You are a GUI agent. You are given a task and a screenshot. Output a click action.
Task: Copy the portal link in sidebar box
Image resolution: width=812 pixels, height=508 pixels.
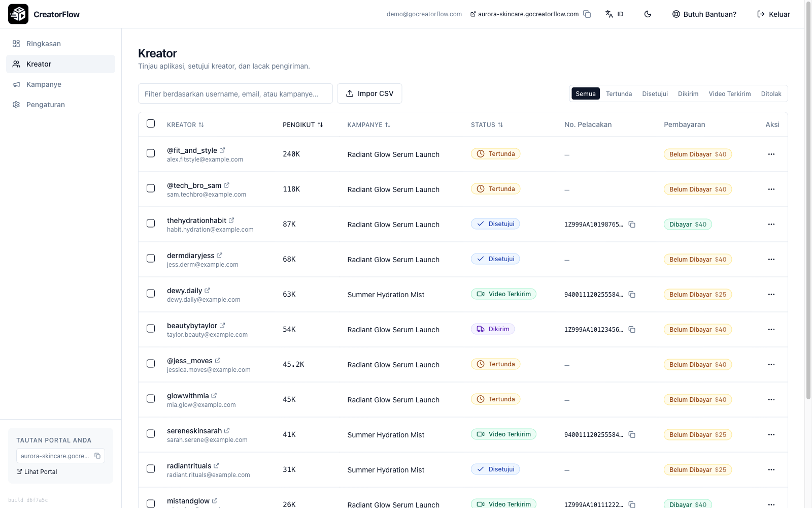pyautogui.click(x=97, y=456)
